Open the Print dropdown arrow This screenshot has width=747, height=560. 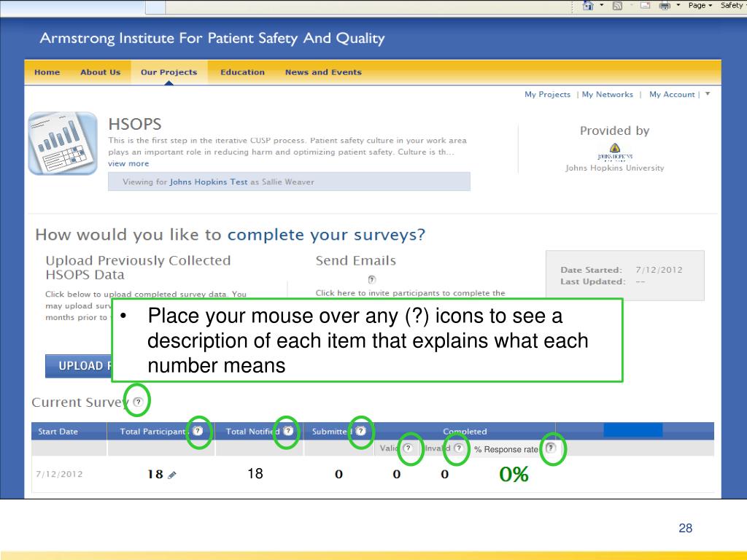[678, 5]
